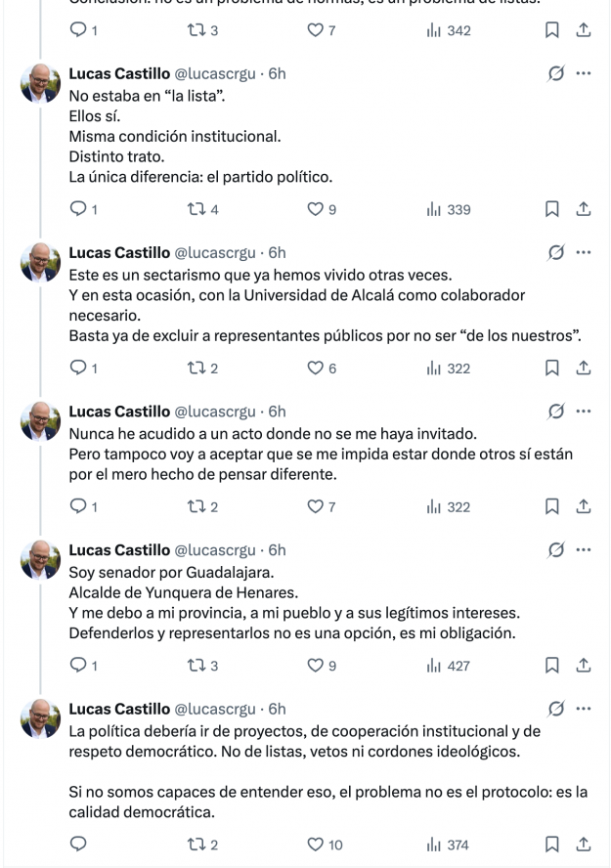The image size is (611, 868).
Task: Click Lucas Castillo name on "Nunca he acudido" tweet
Action: coord(119,412)
